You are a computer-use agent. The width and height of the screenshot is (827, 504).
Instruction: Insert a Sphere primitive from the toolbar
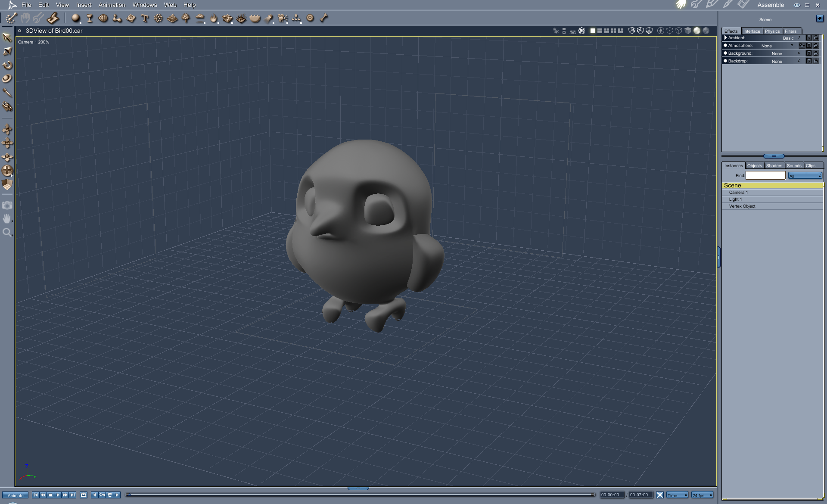coord(76,18)
